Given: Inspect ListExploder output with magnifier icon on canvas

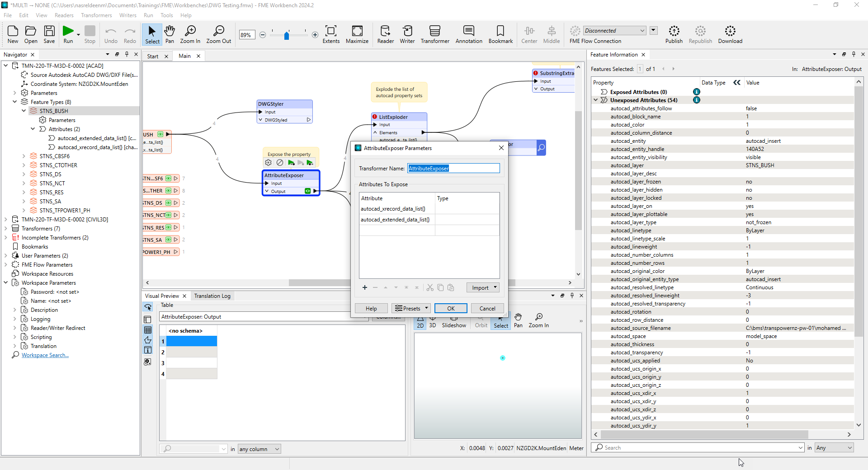Looking at the screenshot, I should click(x=541, y=147).
